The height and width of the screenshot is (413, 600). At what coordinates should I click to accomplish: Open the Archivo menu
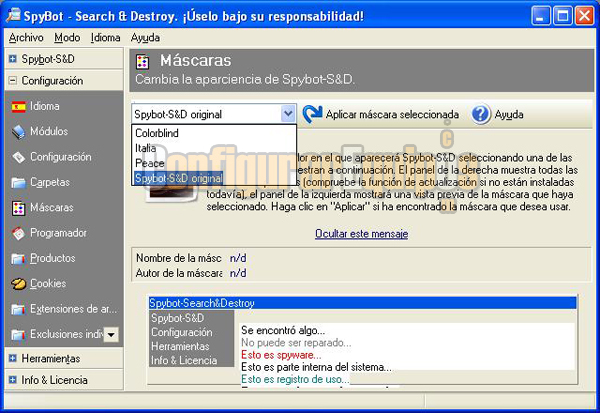(26, 38)
